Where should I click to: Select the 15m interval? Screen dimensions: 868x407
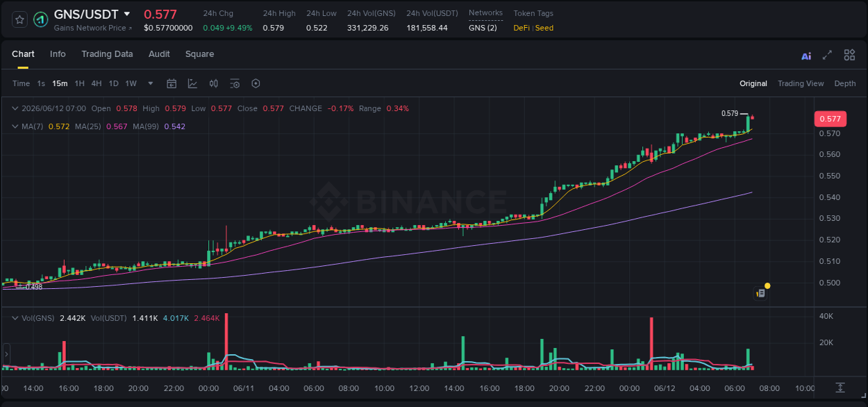[60, 83]
